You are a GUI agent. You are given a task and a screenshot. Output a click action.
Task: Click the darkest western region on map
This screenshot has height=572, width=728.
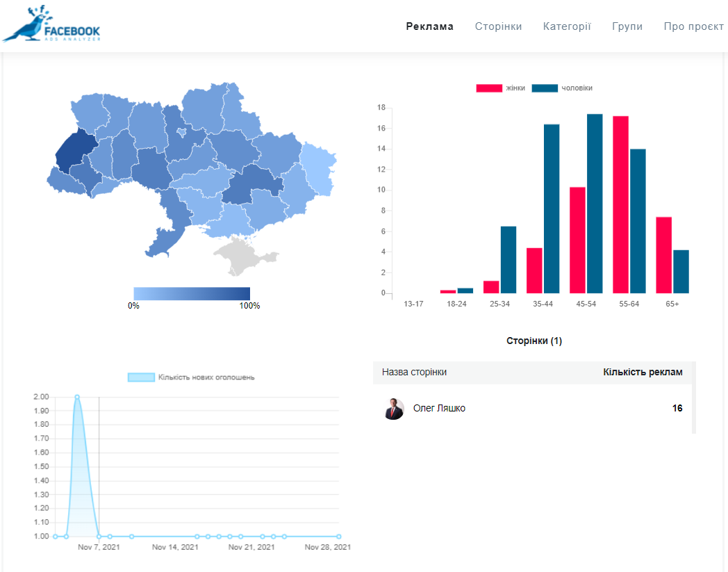coord(72,150)
